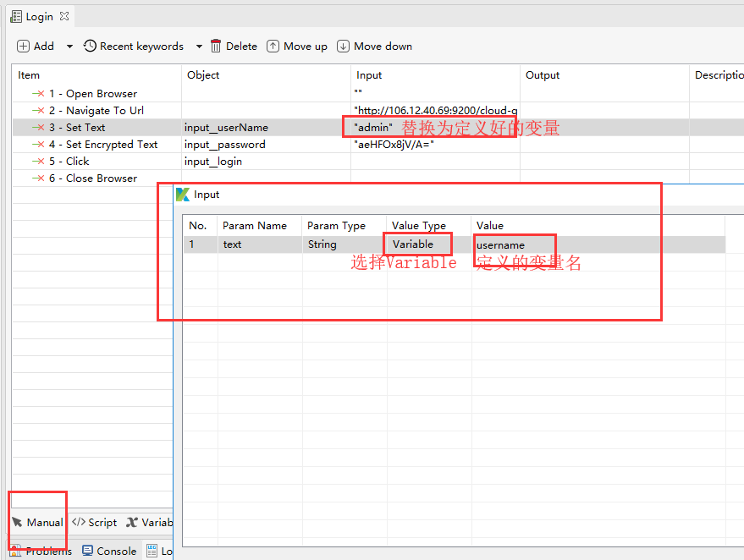744x560 pixels.
Task: Click the Add plus icon
Action: point(23,46)
